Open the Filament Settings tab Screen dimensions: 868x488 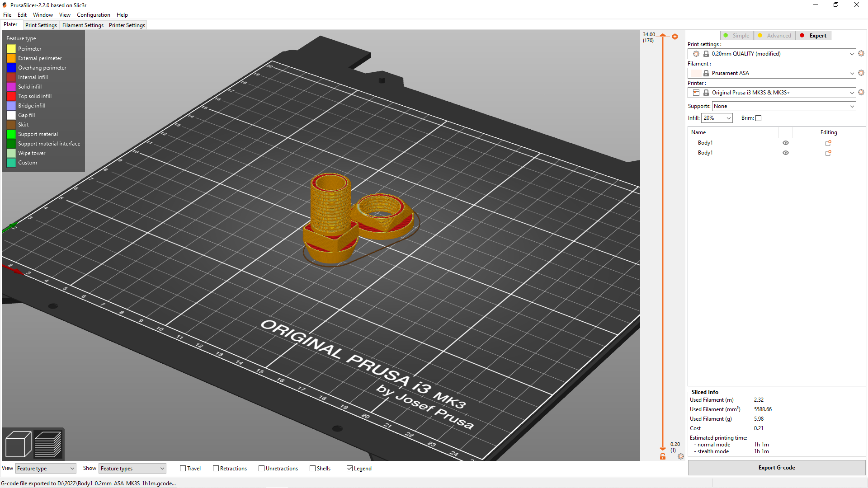click(x=84, y=25)
